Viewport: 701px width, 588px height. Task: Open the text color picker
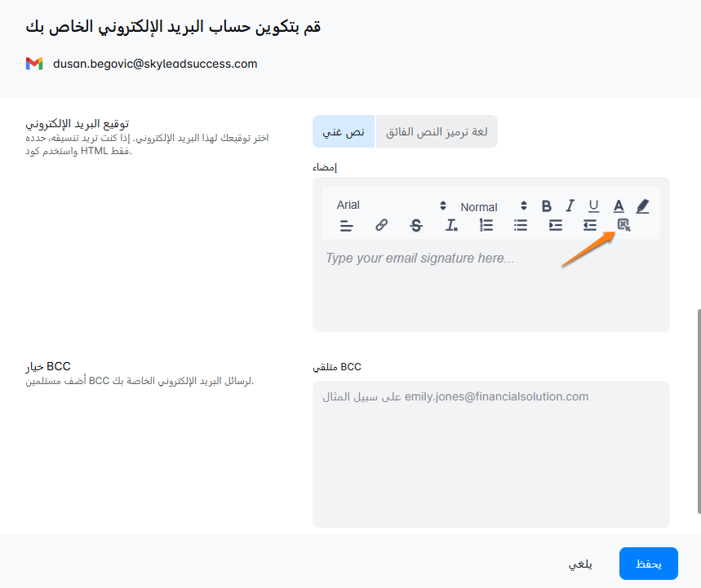click(619, 206)
